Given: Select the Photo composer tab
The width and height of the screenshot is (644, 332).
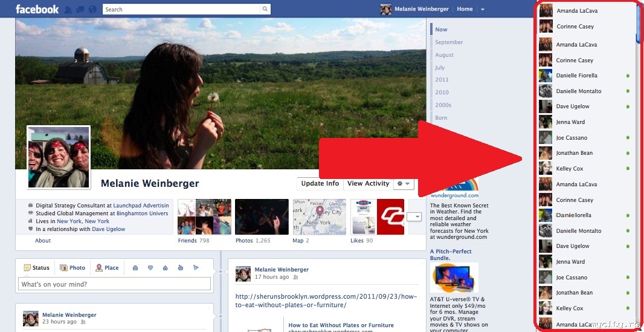Looking at the screenshot, I should [x=72, y=267].
